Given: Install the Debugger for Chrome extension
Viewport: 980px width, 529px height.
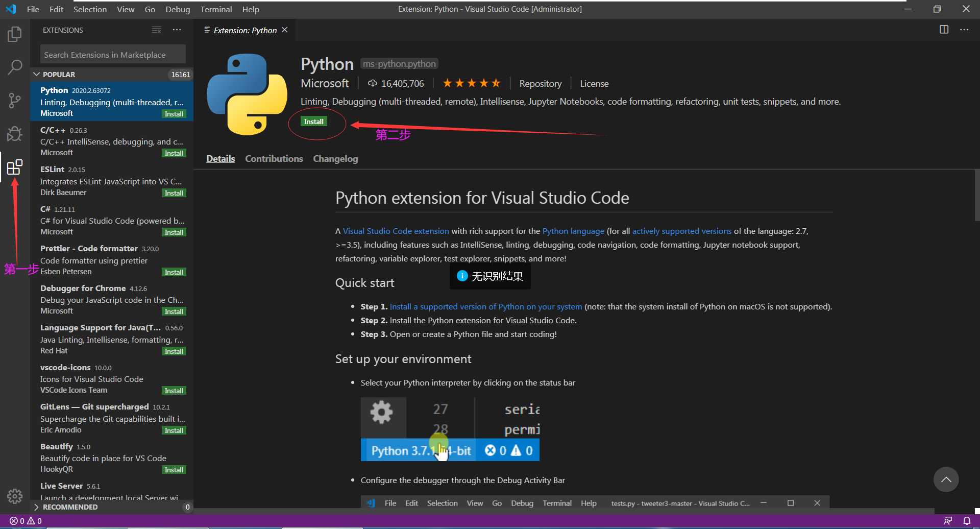Looking at the screenshot, I should 174,311.
